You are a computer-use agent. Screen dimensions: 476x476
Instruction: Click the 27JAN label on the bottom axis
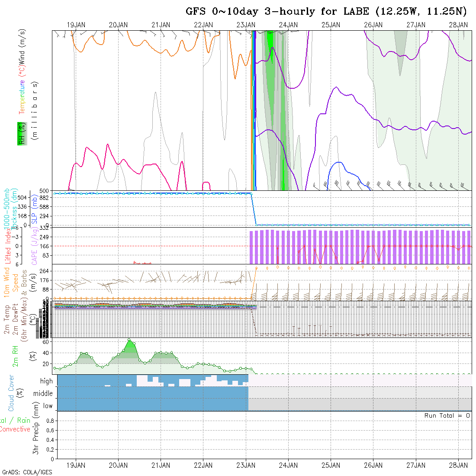(416, 465)
